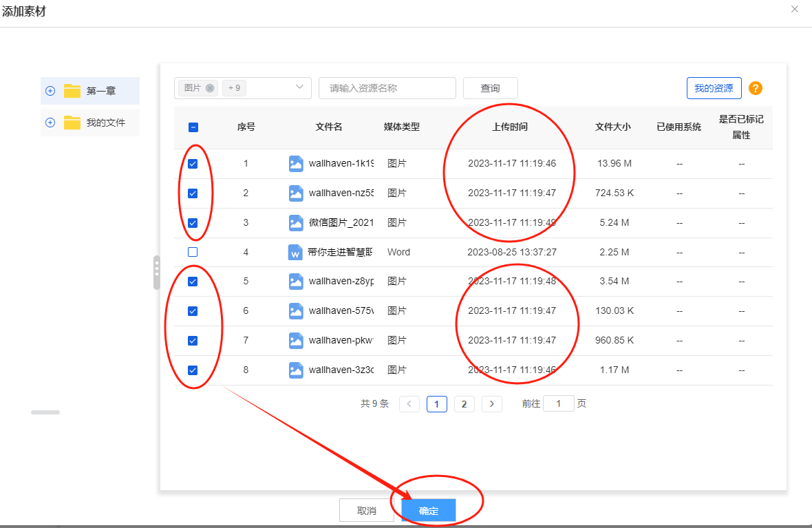This screenshot has height=528, width=812.
Task: Remove the 图片 filter tag
Action: (x=210, y=88)
